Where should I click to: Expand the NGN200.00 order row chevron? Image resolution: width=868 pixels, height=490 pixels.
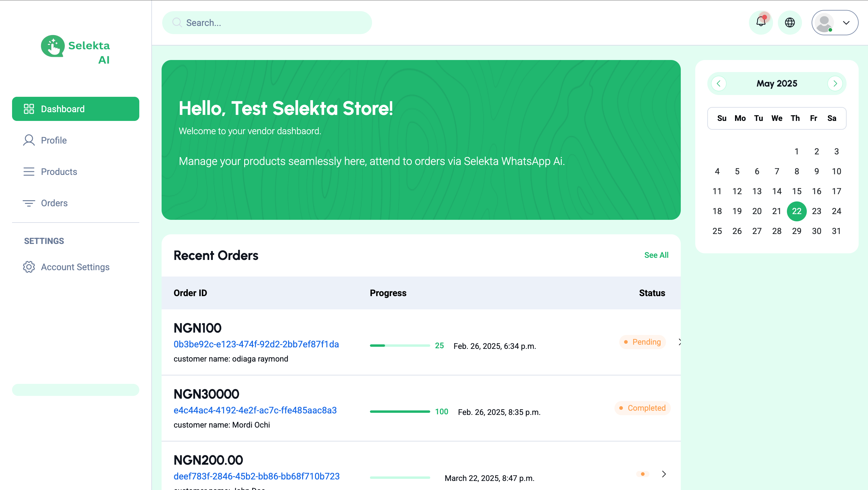[664, 473]
